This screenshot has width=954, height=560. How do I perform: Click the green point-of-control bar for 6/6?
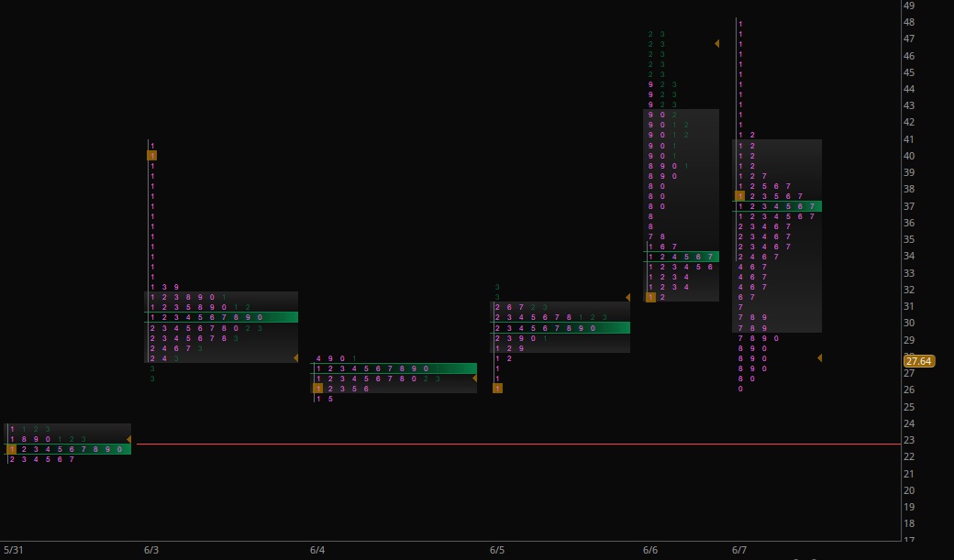pyautogui.click(x=681, y=258)
